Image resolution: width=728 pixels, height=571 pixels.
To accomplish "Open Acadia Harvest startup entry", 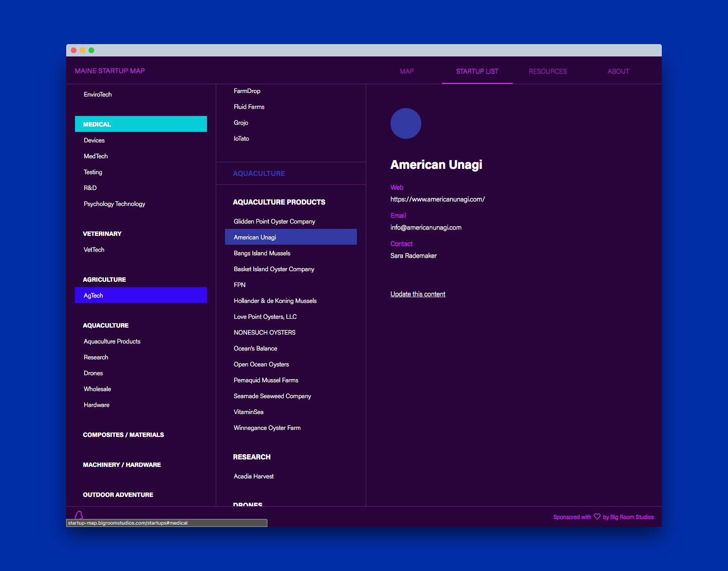I will (254, 476).
